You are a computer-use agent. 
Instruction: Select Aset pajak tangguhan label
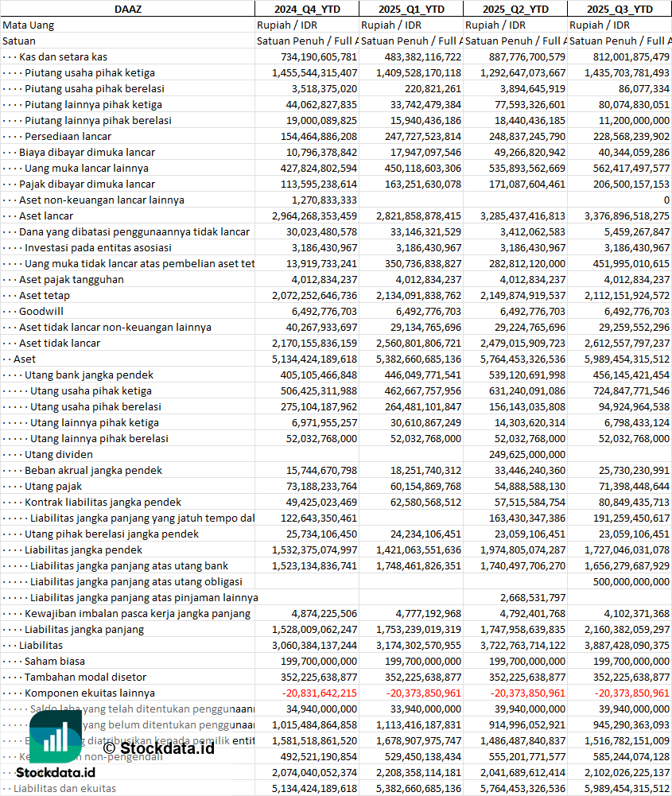pos(72,279)
